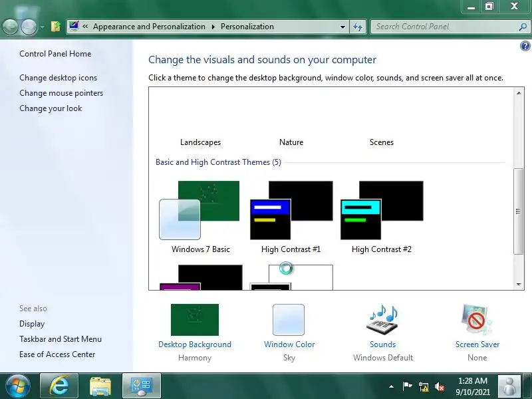Click the Control Panel icon in address bar
The image size is (532, 399).
(74, 26)
